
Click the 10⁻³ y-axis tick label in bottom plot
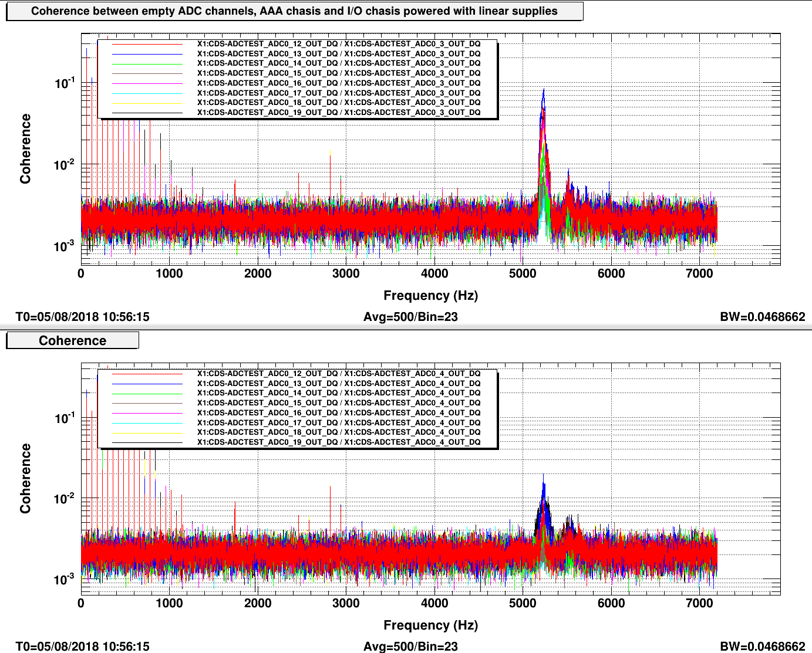pos(65,580)
